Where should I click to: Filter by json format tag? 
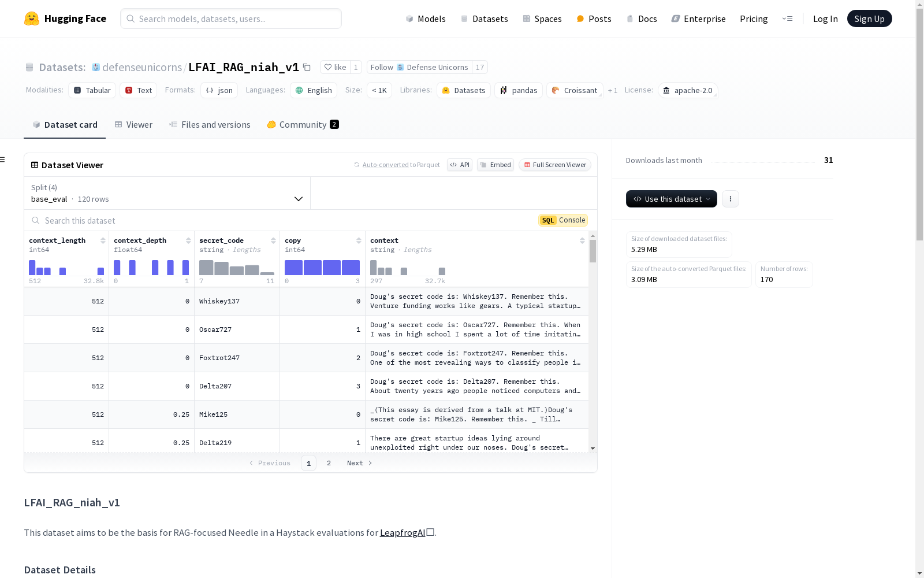click(x=219, y=90)
